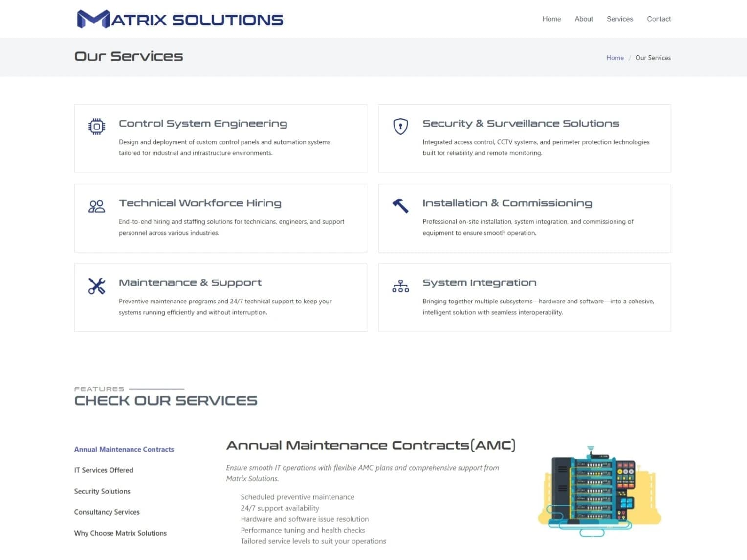Image resolution: width=747 pixels, height=560 pixels.
Task: Click the Maintenance wrench and screwdriver icon
Action: click(x=97, y=286)
